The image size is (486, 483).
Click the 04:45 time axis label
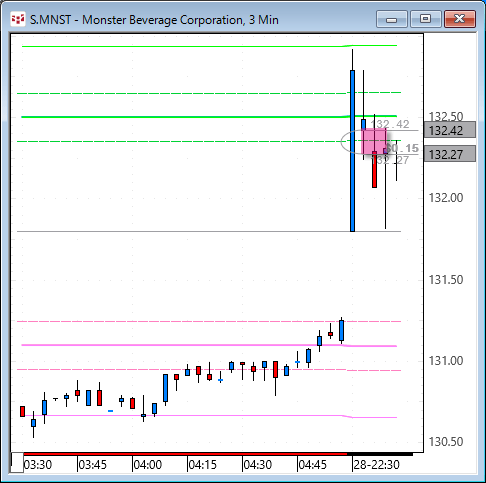(313, 464)
